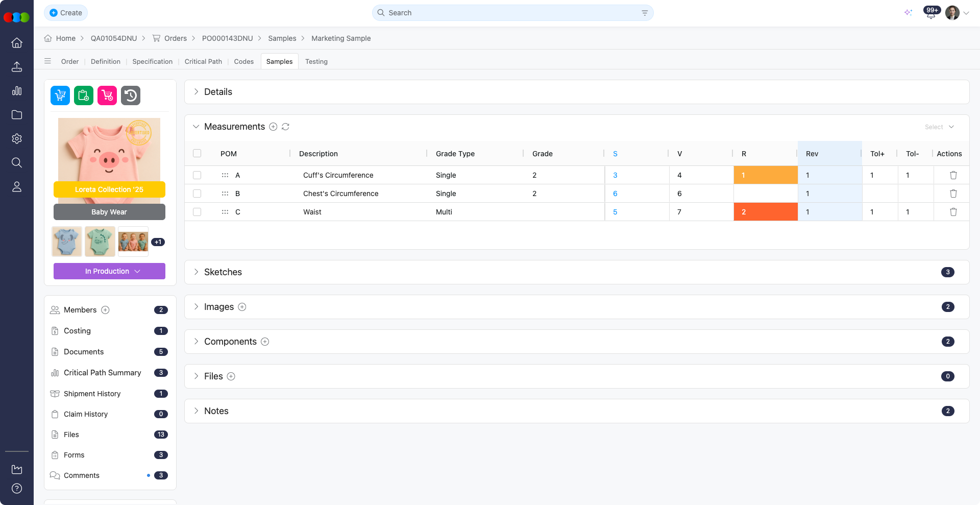The image size is (980, 505).
Task: Delete the Cuff's Circumference measurement row
Action: (x=953, y=175)
